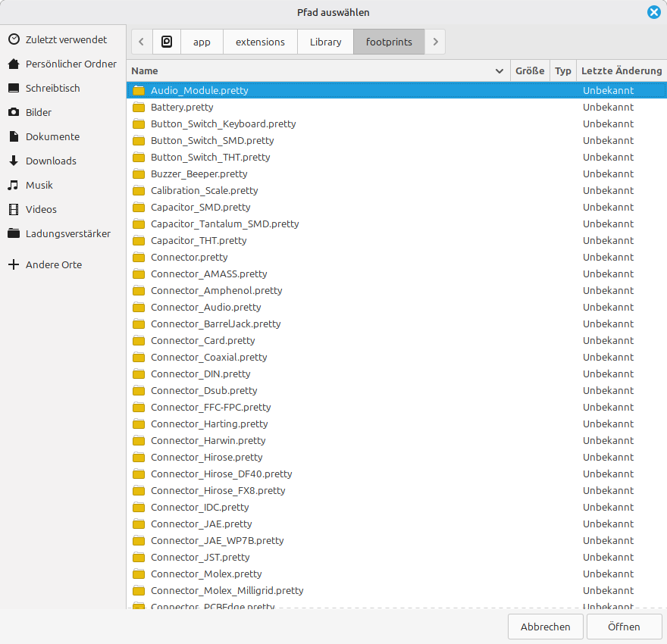Sort by the Letzte Änderung column header
Image resolution: width=667 pixels, height=644 pixels.
622,71
